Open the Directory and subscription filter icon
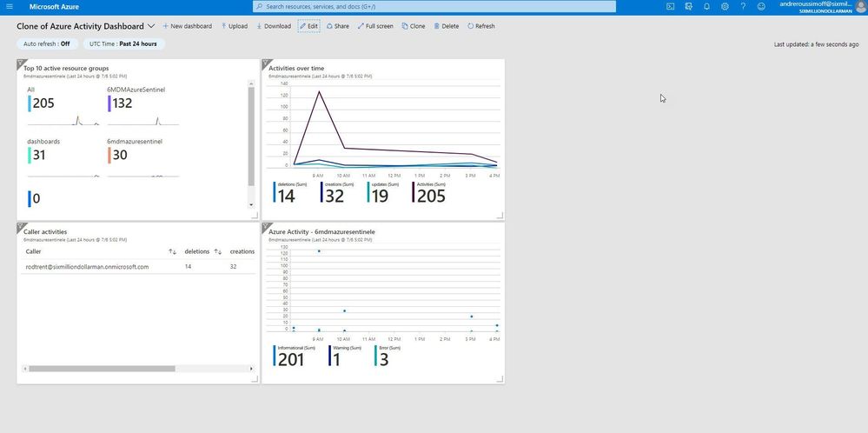Viewport: 868px width, 433px height. 688,7
